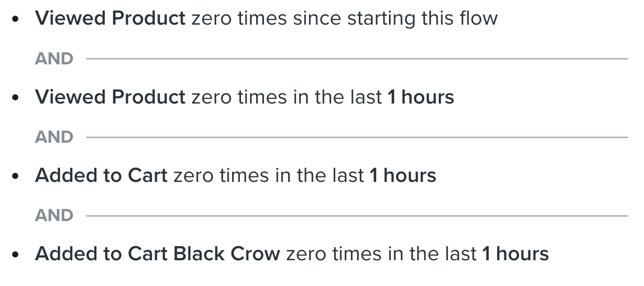Click the AND label above Added to Cart Black Crow
The image size is (644, 286).
pos(54,215)
